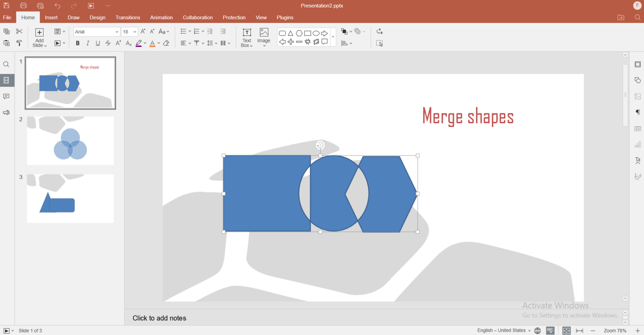Click the Print icon
Image resolution: width=644 pixels, height=335 pixels.
tap(23, 6)
